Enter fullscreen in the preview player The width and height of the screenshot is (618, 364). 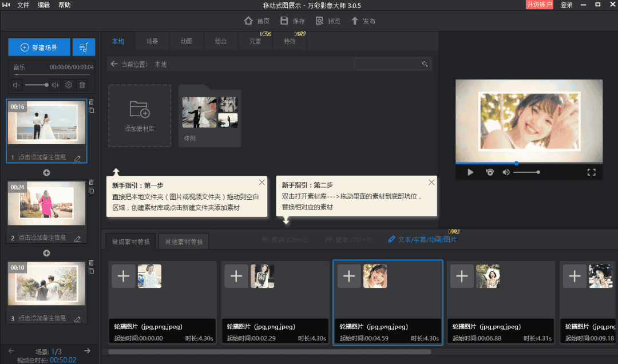[x=593, y=173]
